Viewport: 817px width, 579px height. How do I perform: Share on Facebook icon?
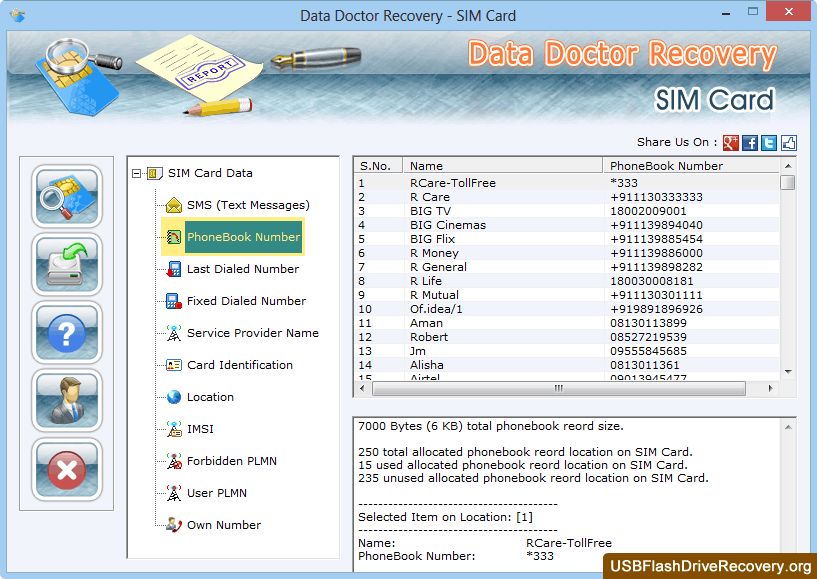tap(750, 143)
